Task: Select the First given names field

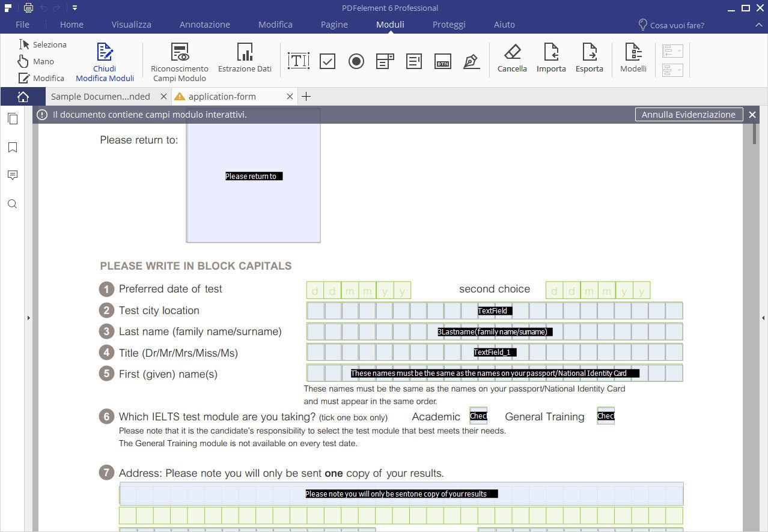Action: click(495, 373)
